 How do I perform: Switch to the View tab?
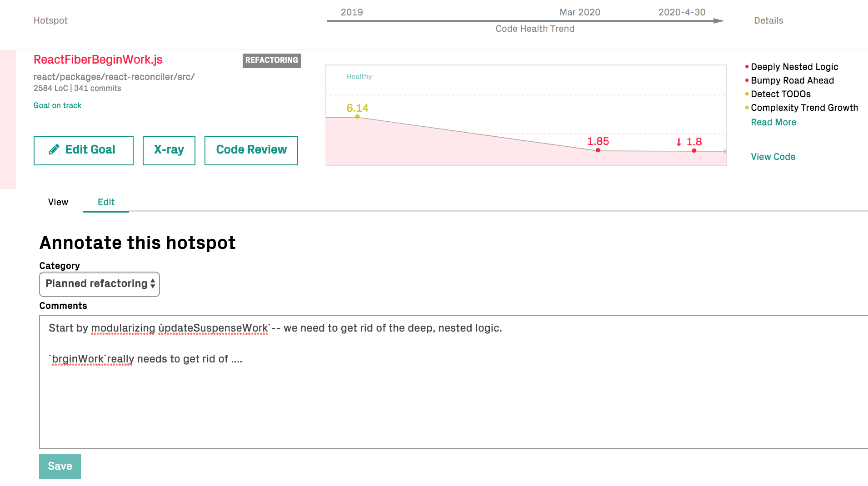coord(58,202)
